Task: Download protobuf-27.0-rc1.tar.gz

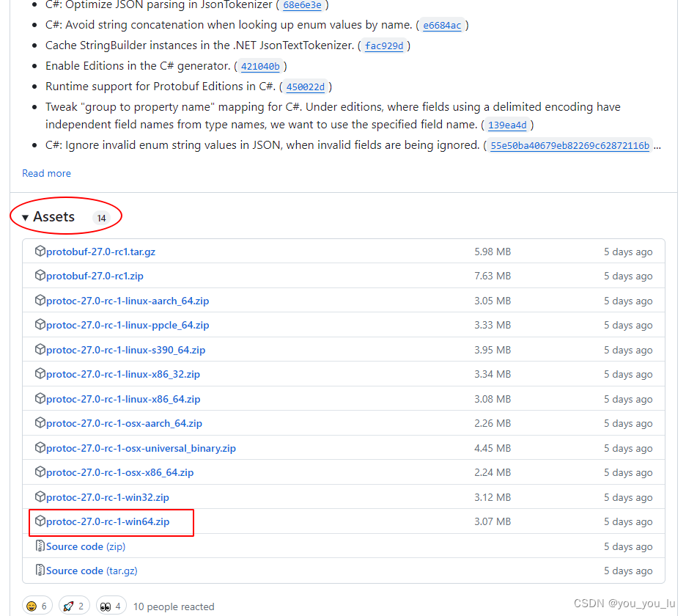Action: [x=99, y=252]
